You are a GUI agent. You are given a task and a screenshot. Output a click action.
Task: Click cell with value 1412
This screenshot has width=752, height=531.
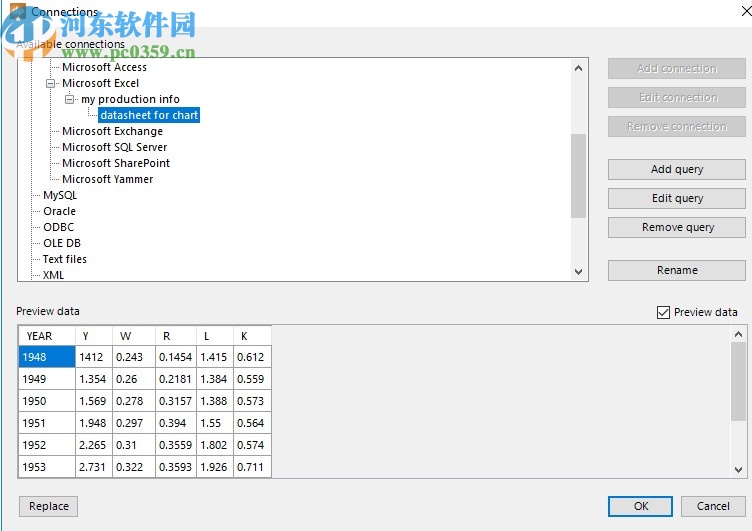[94, 357]
